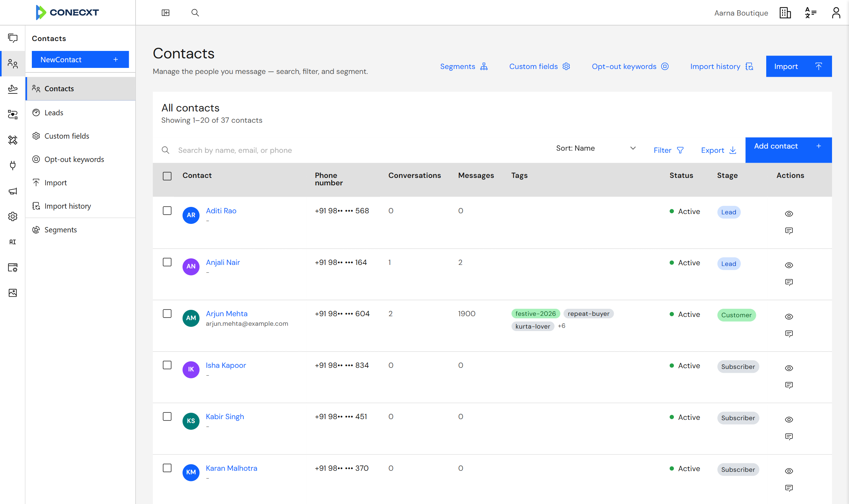
Task: Open the global search magnifier icon
Action: pyautogui.click(x=195, y=13)
